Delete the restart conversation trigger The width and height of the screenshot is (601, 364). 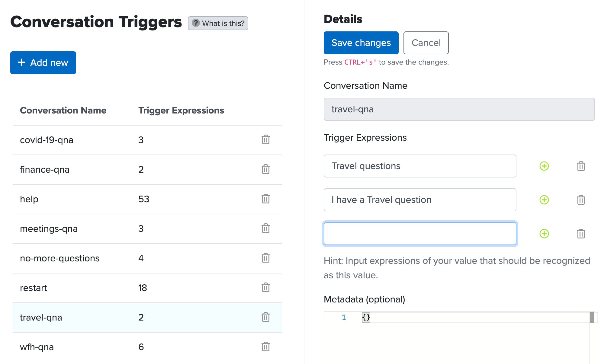point(266,288)
